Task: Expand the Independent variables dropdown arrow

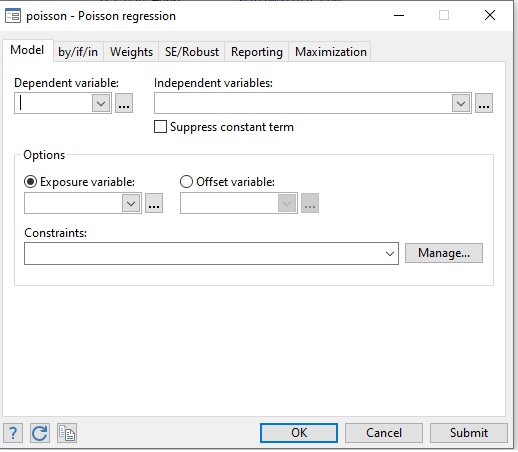Action: (461, 103)
